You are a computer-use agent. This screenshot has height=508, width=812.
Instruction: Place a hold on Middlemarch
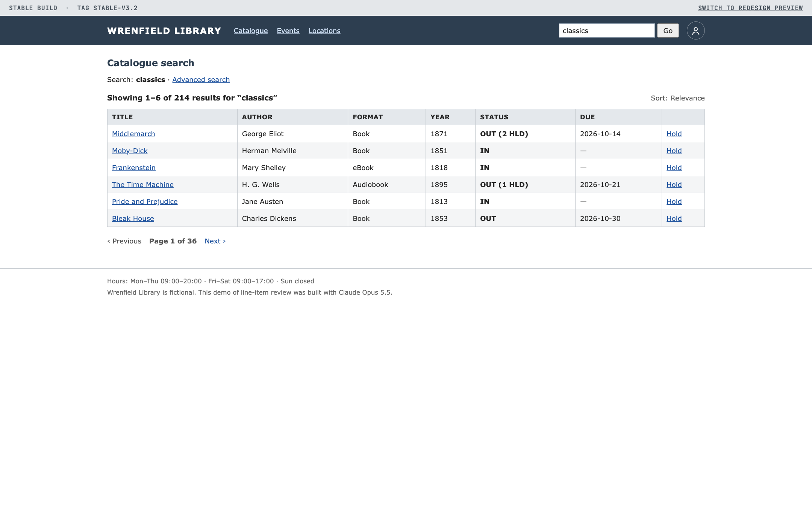674,134
